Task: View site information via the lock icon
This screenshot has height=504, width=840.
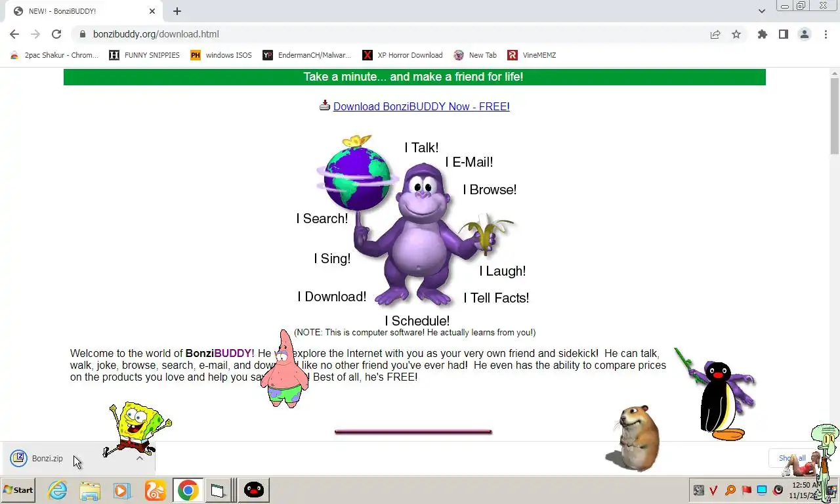Action: (x=82, y=34)
